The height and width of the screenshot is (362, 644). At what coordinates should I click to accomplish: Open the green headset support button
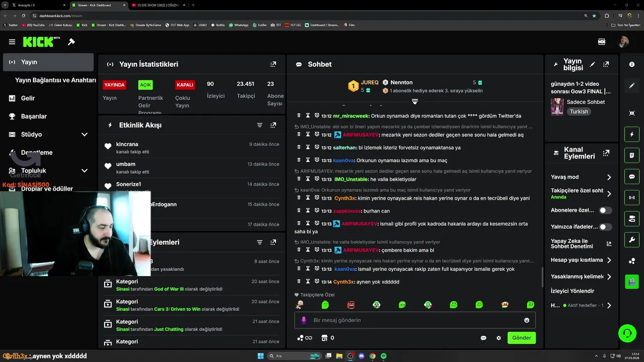tap(627, 333)
